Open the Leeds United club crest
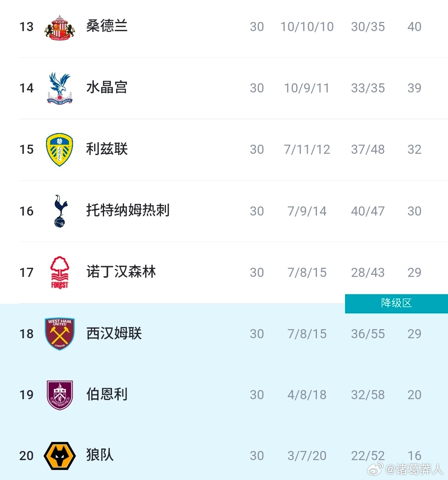 [59, 149]
